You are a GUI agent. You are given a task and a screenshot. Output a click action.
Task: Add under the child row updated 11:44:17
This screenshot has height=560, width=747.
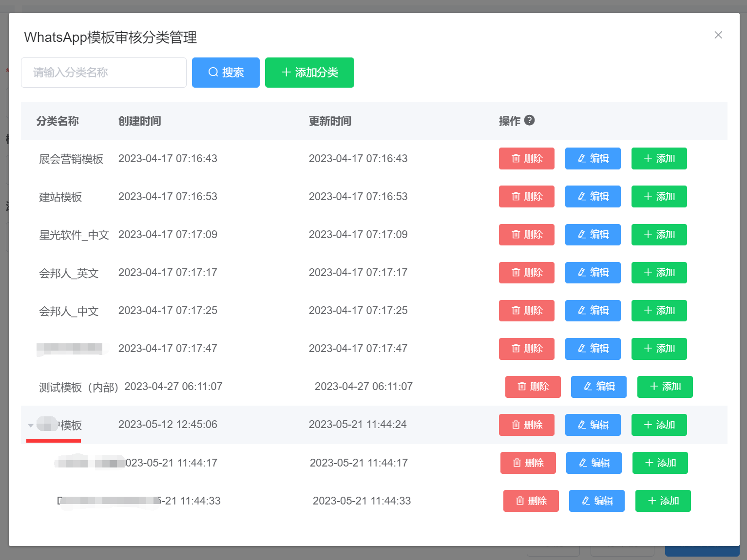click(660, 463)
